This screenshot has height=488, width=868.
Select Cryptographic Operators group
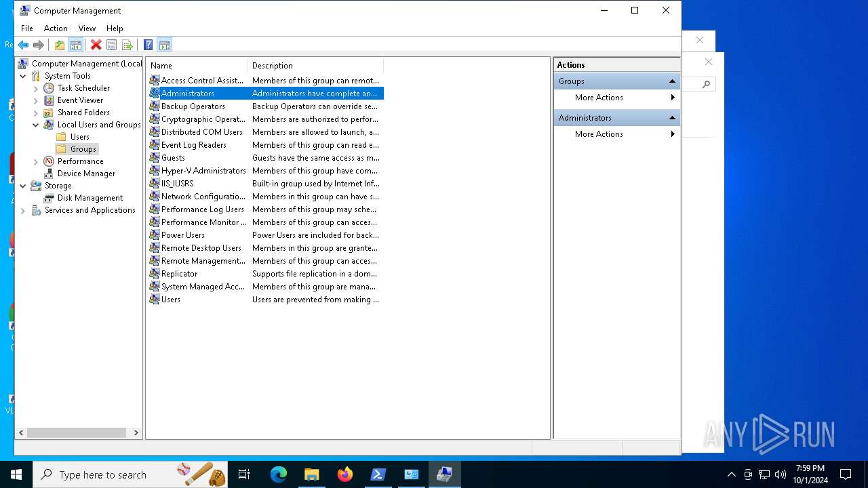265,119
